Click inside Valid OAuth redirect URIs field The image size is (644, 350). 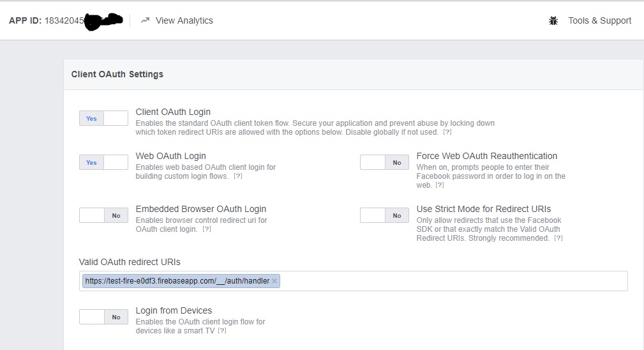point(447,281)
